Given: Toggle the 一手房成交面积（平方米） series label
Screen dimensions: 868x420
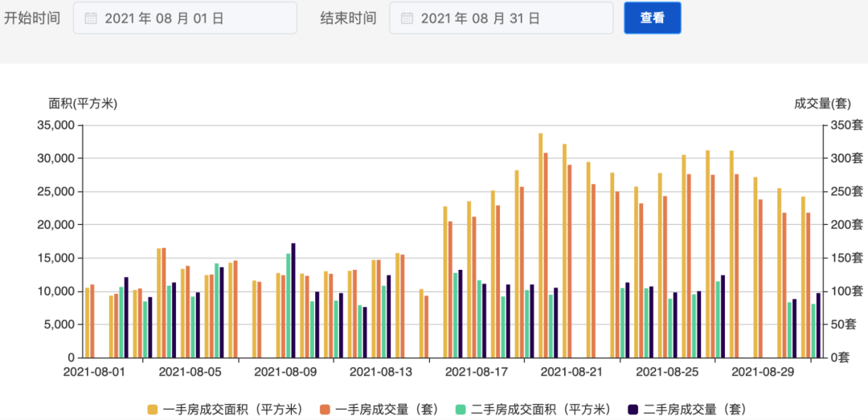Looking at the screenshot, I should pyautogui.click(x=232, y=410).
